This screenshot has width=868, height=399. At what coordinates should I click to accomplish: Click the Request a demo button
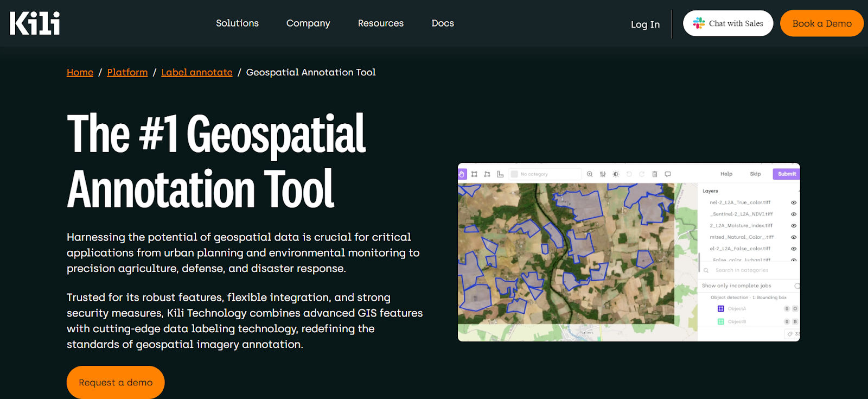coord(116,383)
